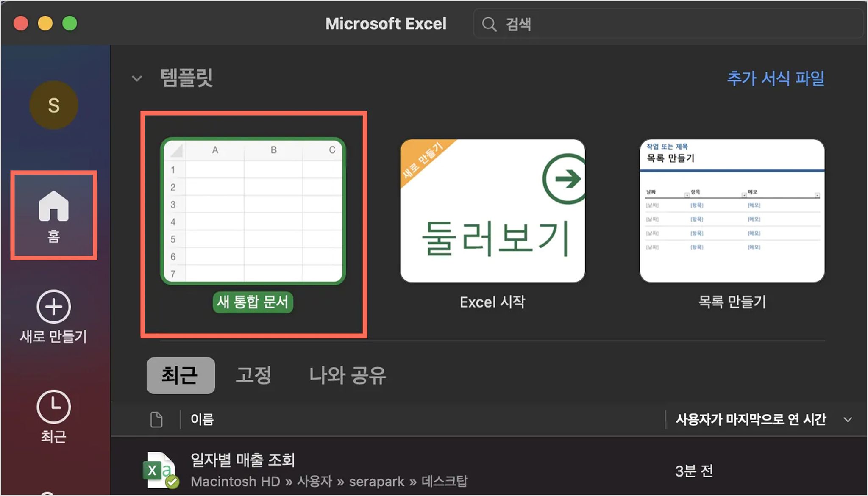Switch to the 나와 공유 tab
The height and width of the screenshot is (496, 868).
click(348, 375)
